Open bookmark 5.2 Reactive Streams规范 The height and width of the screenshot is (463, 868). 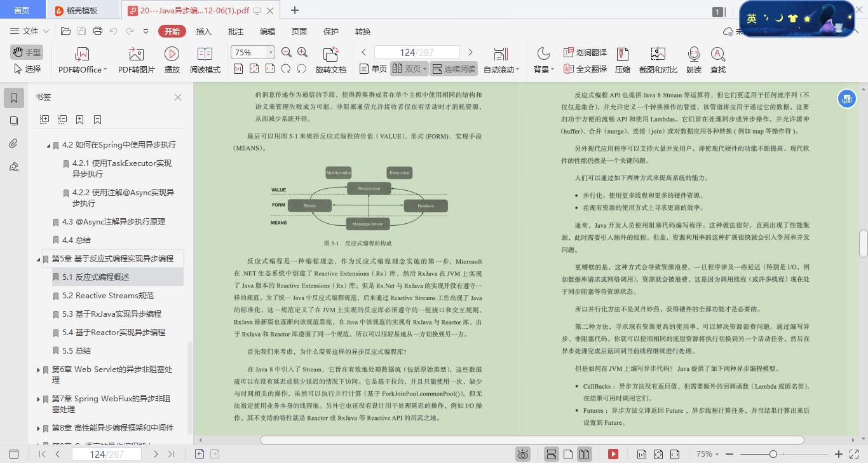click(x=108, y=295)
